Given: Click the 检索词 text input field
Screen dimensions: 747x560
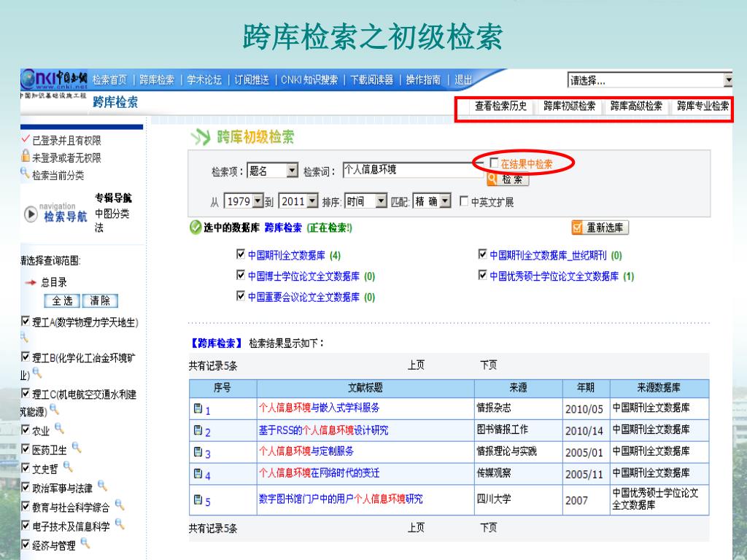Looking at the screenshot, I should click(412, 170).
